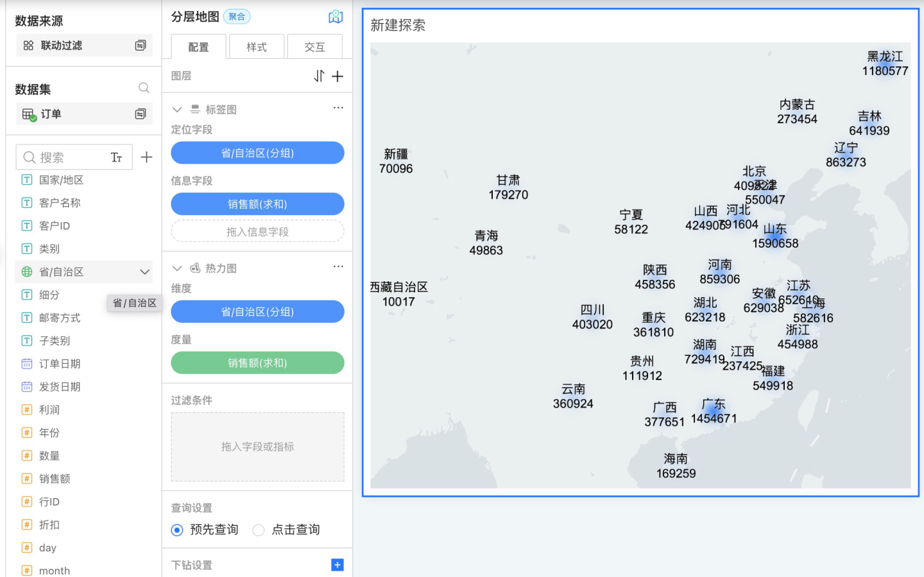This screenshot has width=924, height=577.
Task: Select the 年份 field in the list
Action: click(49, 433)
